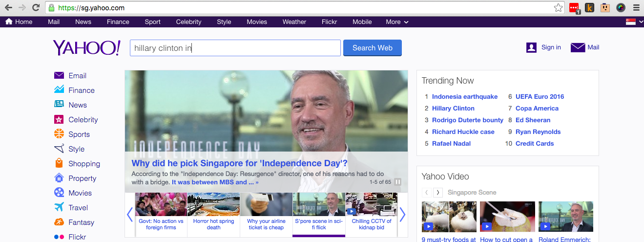Bookmark this page with the star icon

click(558, 8)
